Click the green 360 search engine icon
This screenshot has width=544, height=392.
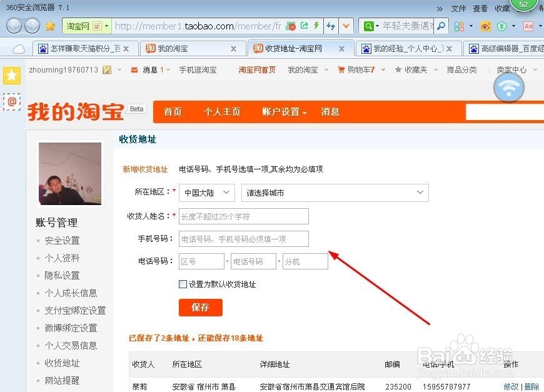[368, 26]
